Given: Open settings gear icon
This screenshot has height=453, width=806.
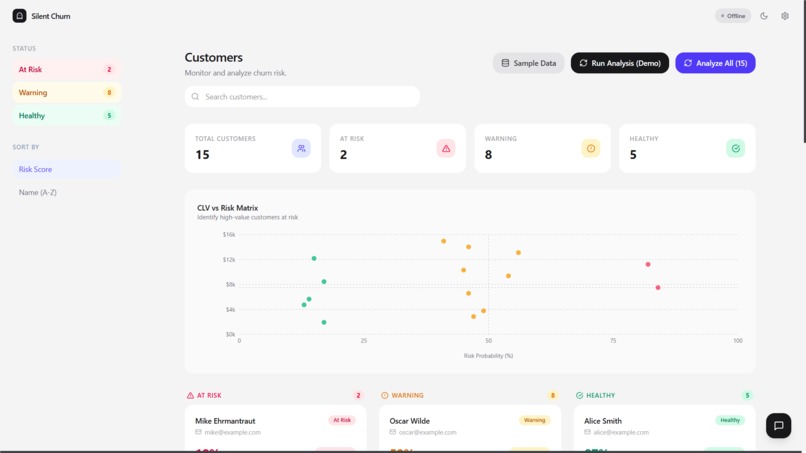Looking at the screenshot, I should 785,16.
